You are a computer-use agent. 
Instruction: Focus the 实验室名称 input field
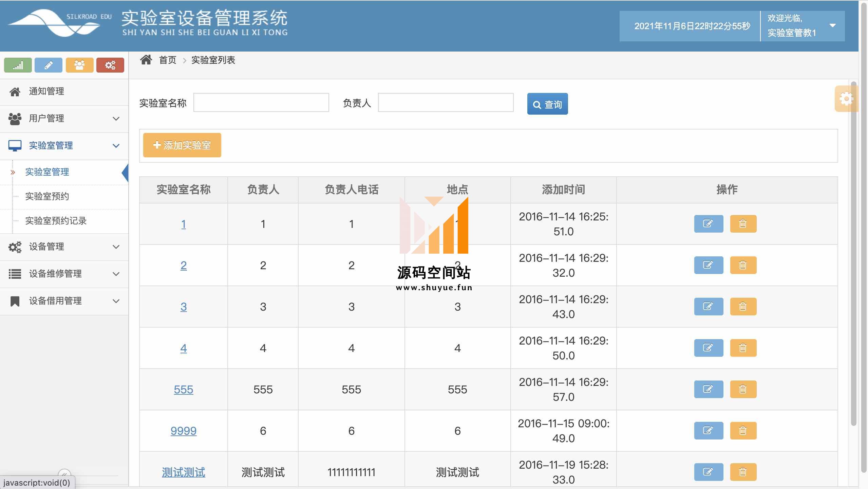coord(261,102)
